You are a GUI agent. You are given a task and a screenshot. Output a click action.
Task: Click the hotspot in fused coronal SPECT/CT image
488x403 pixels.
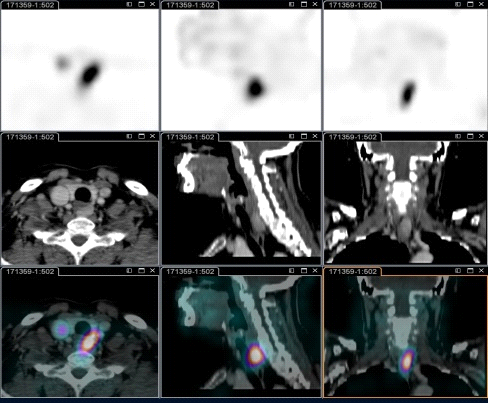coord(407,360)
